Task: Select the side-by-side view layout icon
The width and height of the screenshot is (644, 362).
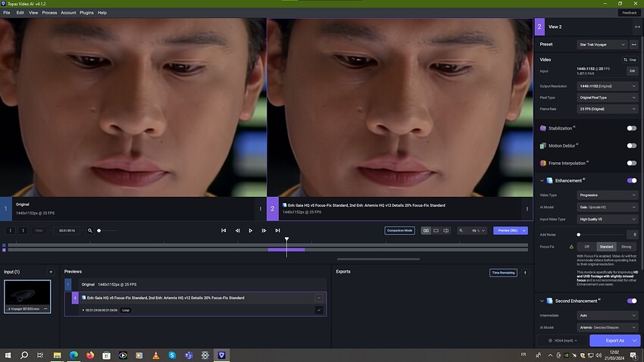Action: 426,230
